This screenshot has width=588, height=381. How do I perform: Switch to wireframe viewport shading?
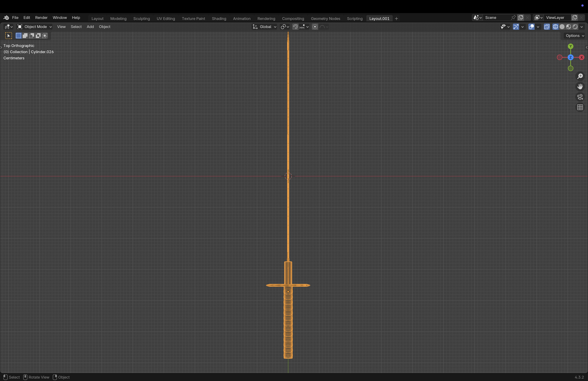[x=555, y=27]
